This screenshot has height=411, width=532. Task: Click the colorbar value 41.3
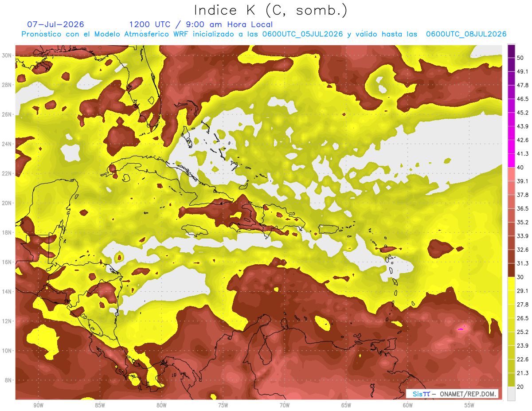click(523, 154)
